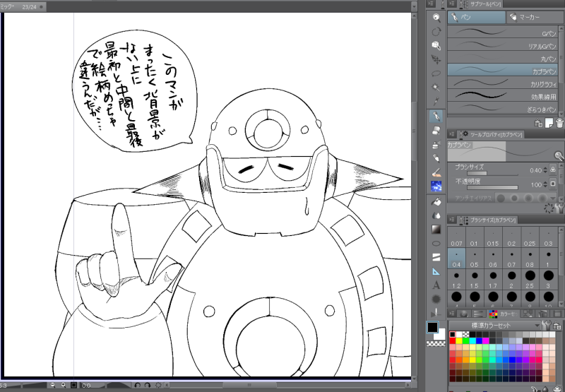Select the Blur droplet tool
565x392 pixels.
(x=436, y=215)
